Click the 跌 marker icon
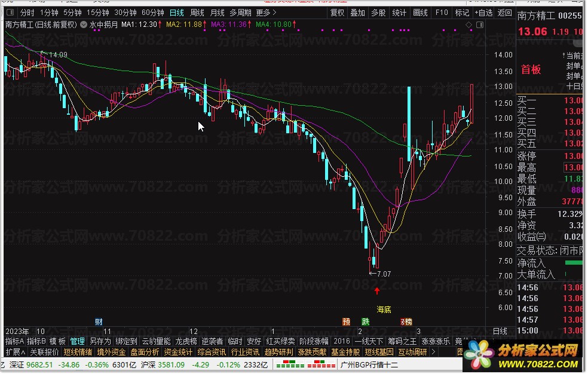 pos(365,321)
